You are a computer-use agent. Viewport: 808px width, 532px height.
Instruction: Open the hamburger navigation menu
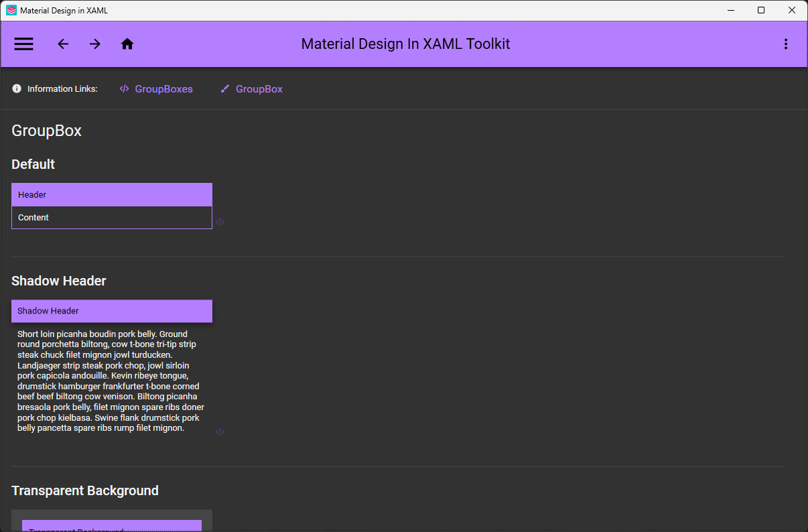click(23, 44)
